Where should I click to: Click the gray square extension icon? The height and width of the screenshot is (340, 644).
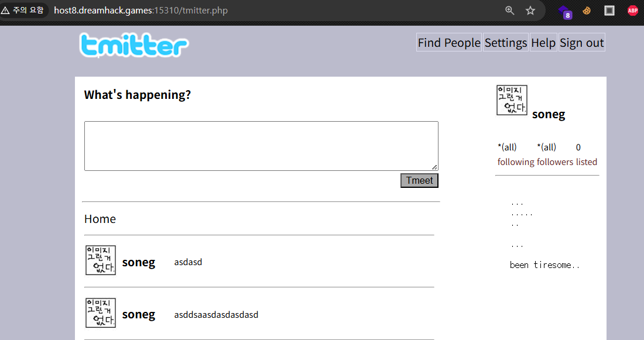point(609,11)
